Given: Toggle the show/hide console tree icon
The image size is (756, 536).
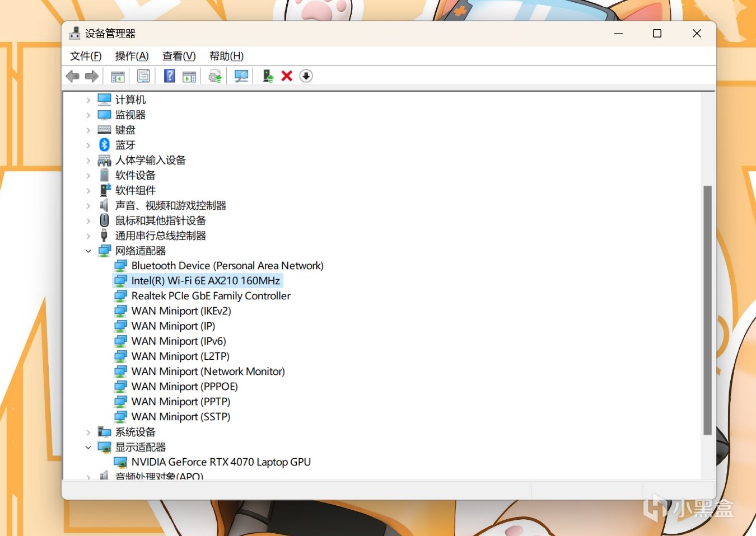Looking at the screenshot, I should pyautogui.click(x=118, y=76).
